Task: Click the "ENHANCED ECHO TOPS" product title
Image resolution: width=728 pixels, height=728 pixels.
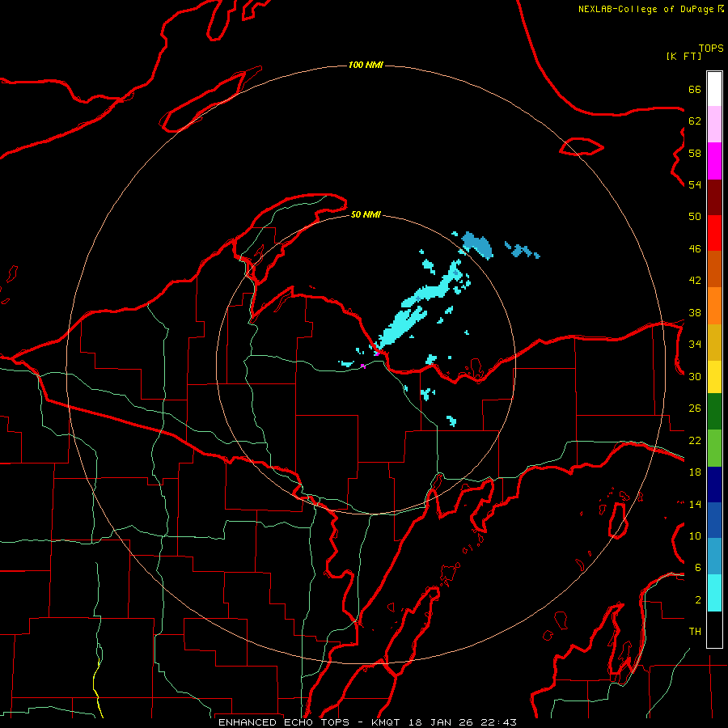Action: tap(284, 722)
